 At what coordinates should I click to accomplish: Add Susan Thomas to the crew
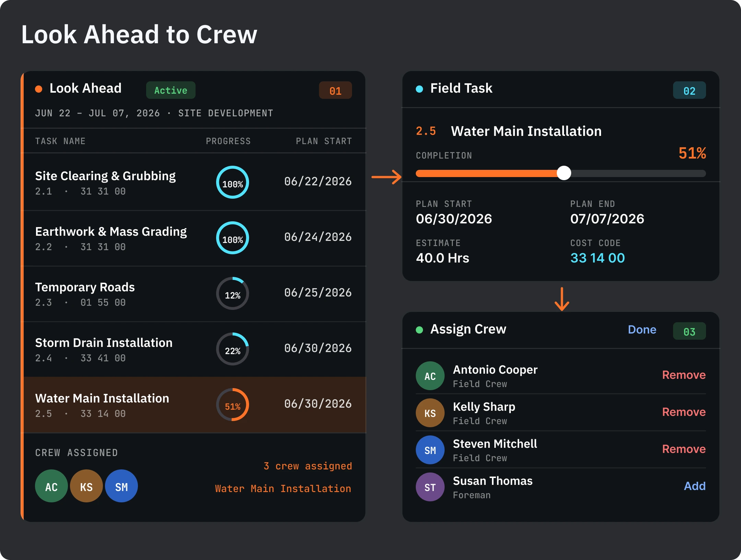point(695,486)
